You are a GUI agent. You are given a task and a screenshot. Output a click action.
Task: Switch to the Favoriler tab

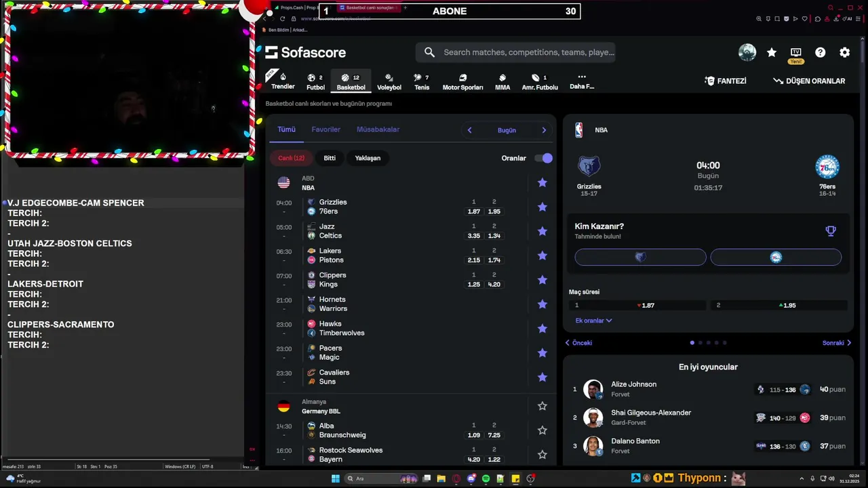pyautogui.click(x=326, y=129)
